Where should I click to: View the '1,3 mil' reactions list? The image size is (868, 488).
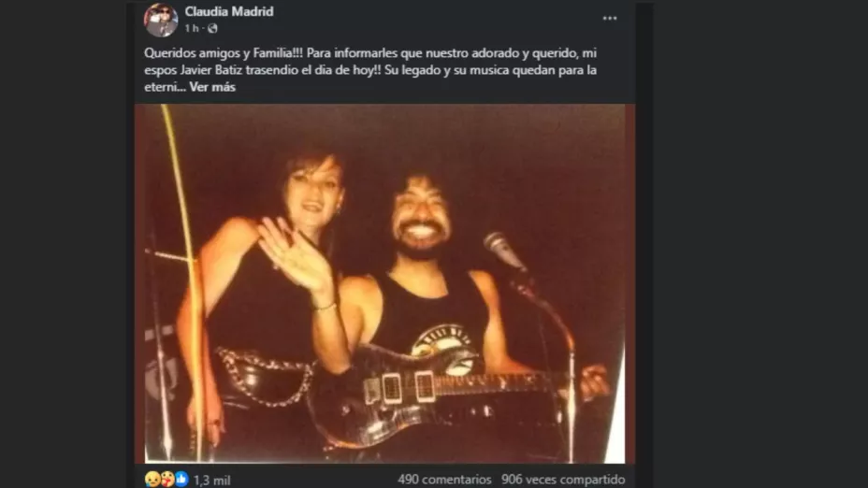pos(211,481)
